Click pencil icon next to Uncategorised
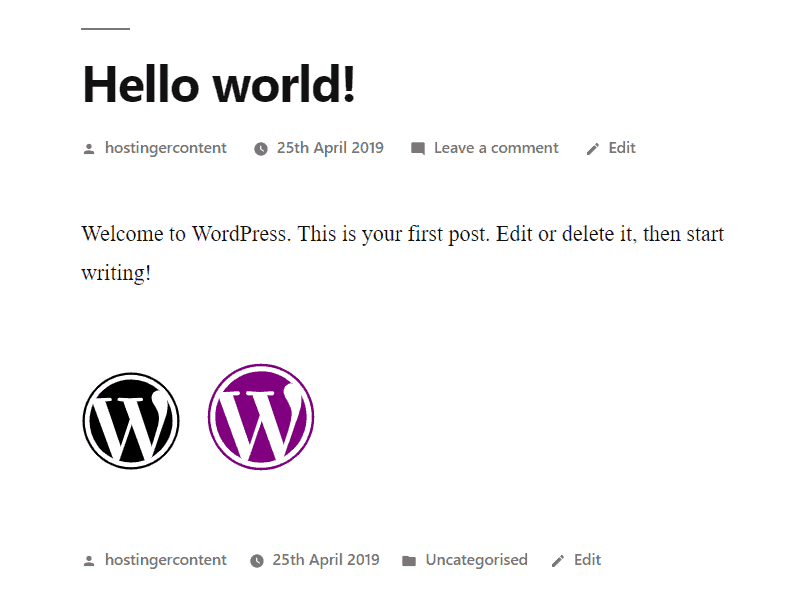The width and height of the screenshot is (799, 598). (558, 561)
